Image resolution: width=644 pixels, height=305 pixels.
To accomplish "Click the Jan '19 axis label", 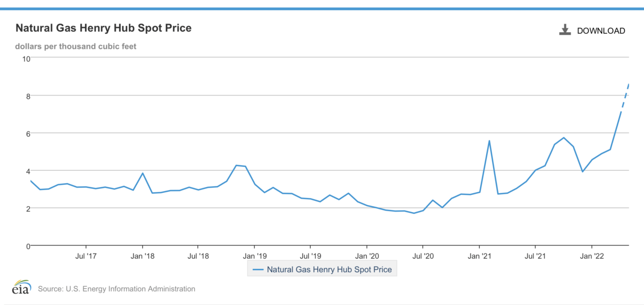I will 255,256.
